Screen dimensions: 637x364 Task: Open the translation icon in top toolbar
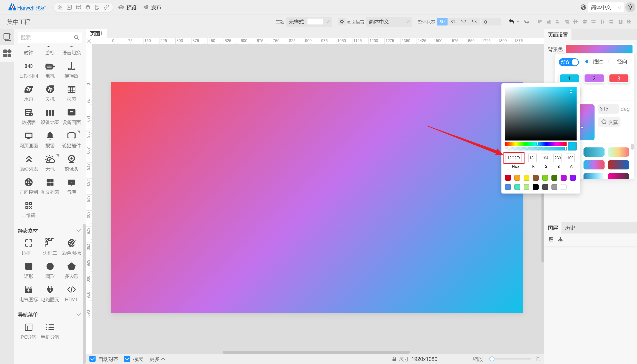pos(60,7)
